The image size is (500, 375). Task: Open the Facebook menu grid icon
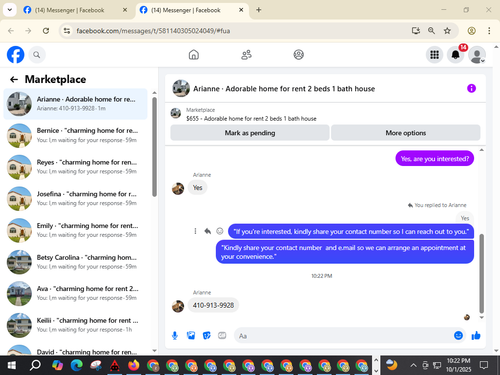(434, 55)
